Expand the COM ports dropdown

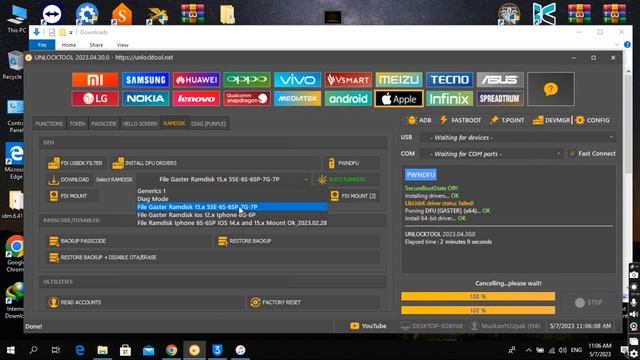click(x=492, y=154)
